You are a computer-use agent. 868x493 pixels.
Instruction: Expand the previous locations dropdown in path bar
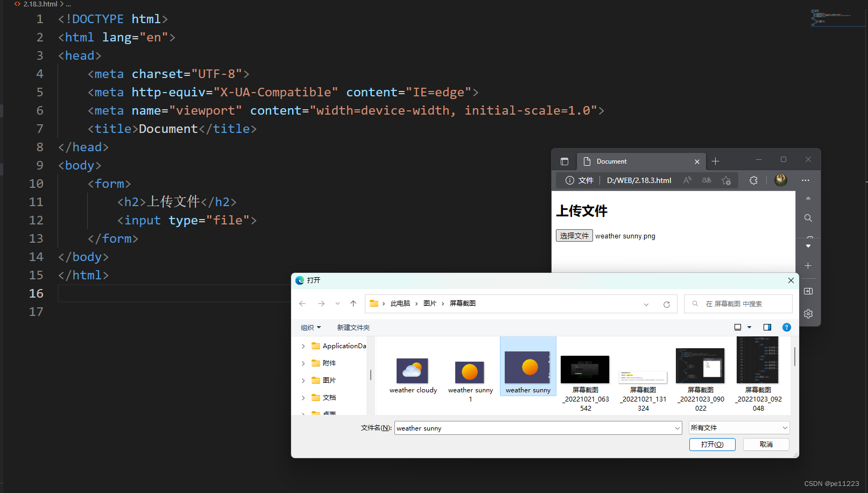click(646, 304)
